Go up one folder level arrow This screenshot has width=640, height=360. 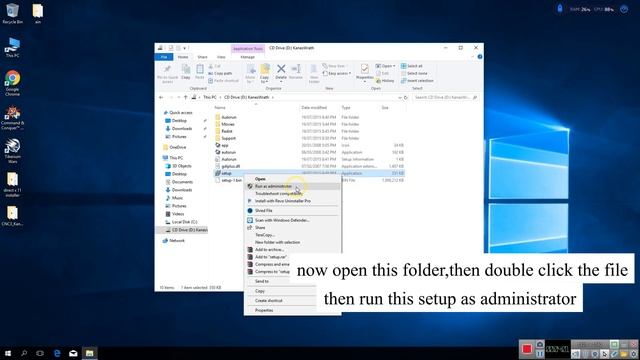(186, 98)
